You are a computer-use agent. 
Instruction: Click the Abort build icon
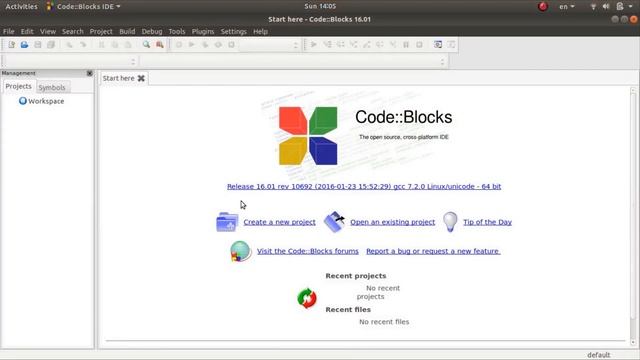click(231, 44)
